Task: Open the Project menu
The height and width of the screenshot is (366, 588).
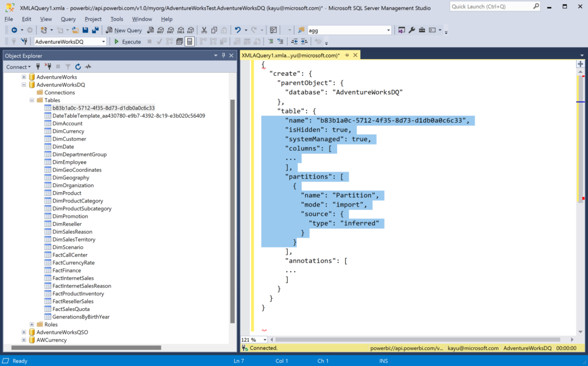Action: pos(93,19)
